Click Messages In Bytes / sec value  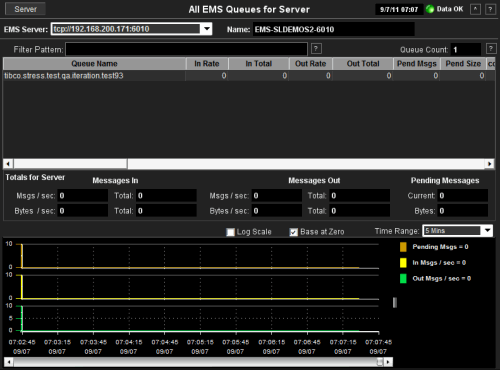click(x=82, y=211)
